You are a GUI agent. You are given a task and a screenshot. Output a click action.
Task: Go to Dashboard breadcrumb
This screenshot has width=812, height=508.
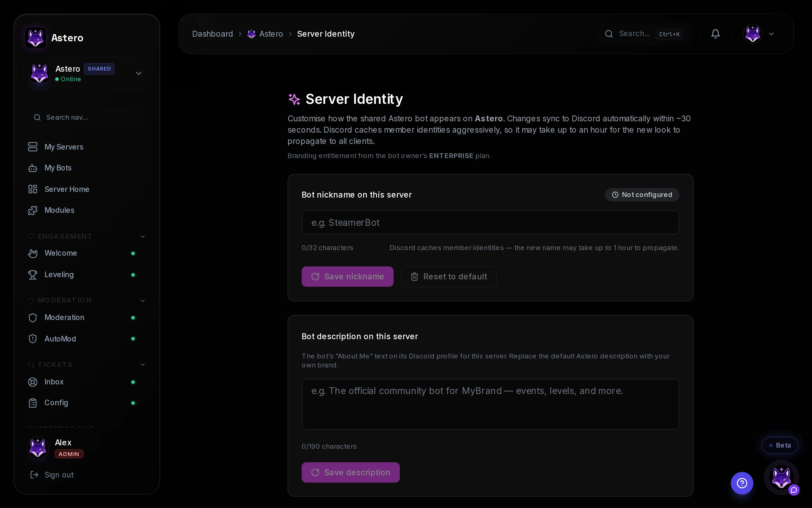[212, 34]
